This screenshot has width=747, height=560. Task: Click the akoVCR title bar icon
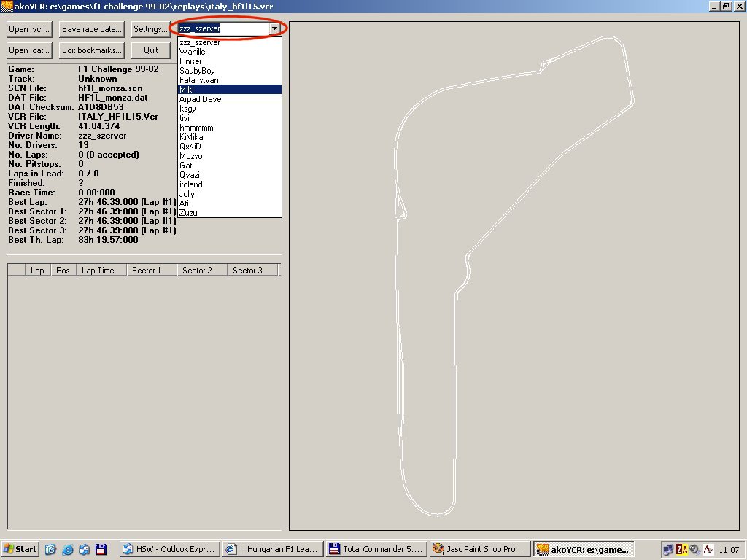tap(7, 6)
